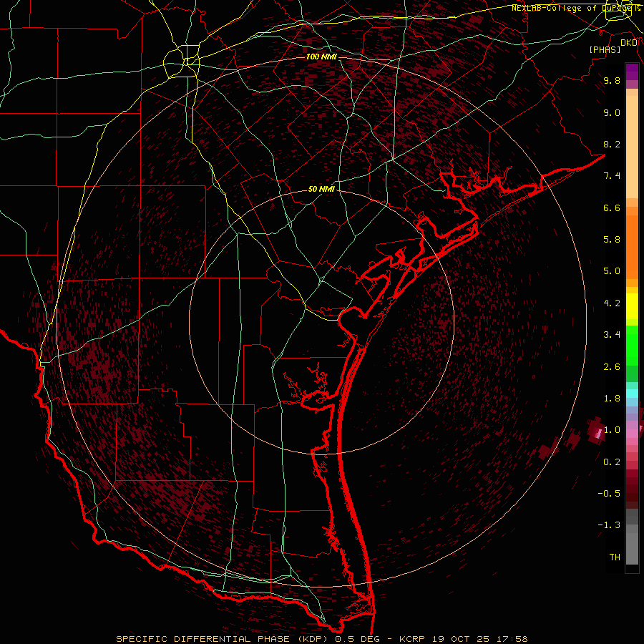Click the 100 NMI range ring label
Screen dimensions: 644x644
[321, 57]
